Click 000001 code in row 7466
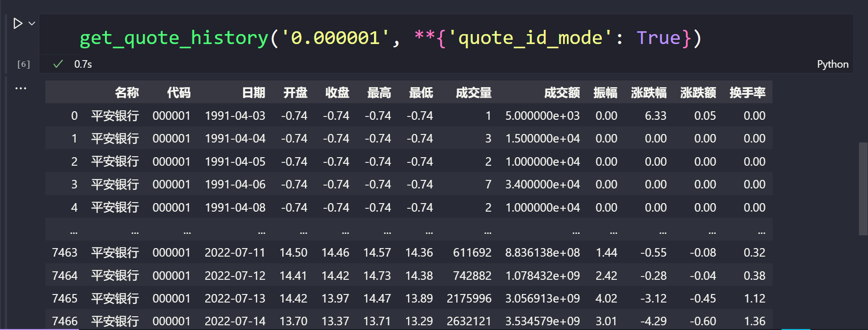 coord(172,321)
